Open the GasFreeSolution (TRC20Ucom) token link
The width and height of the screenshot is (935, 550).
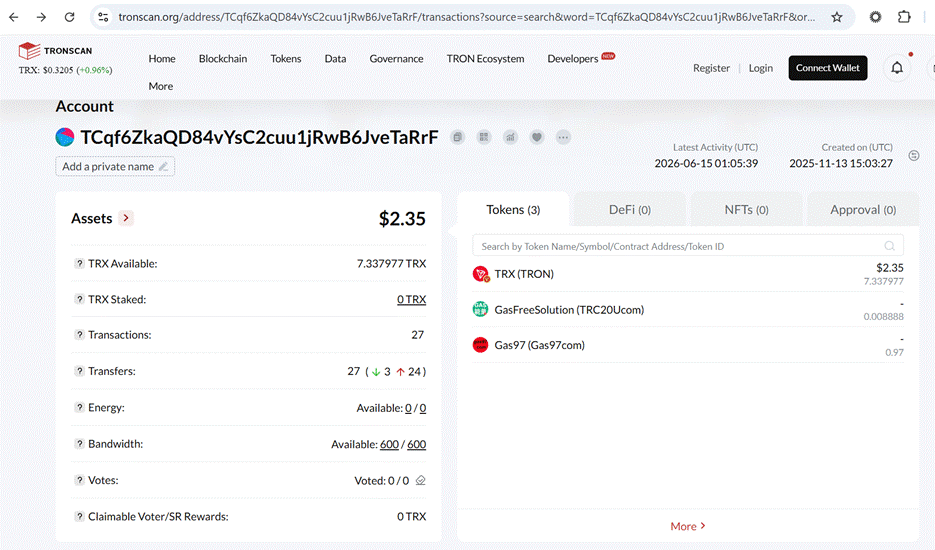click(569, 310)
